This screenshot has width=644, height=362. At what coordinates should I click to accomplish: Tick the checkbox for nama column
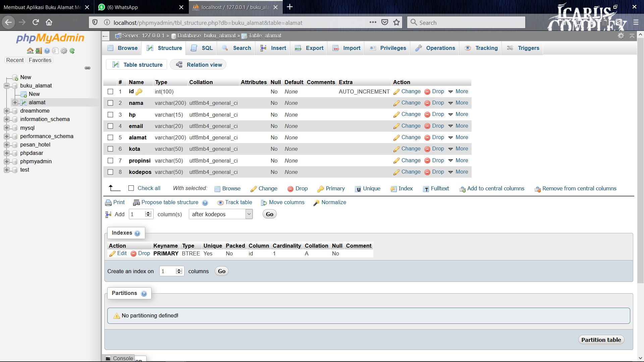point(110,103)
